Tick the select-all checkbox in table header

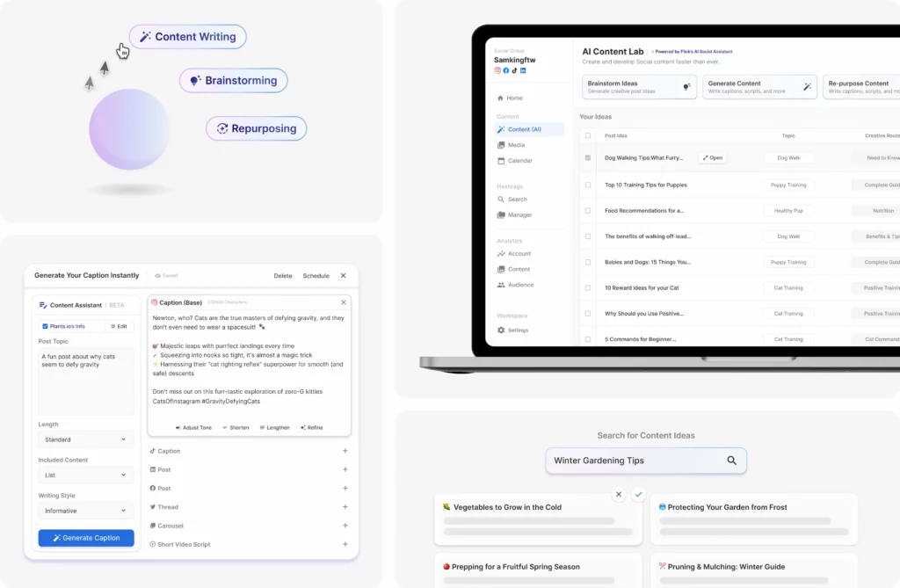(x=588, y=136)
